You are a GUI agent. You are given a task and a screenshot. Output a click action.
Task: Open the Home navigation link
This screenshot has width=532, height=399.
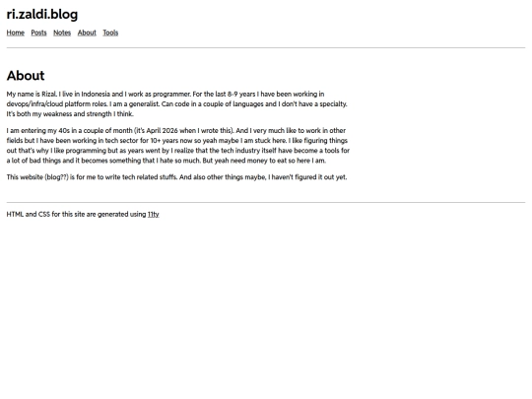(x=15, y=33)
